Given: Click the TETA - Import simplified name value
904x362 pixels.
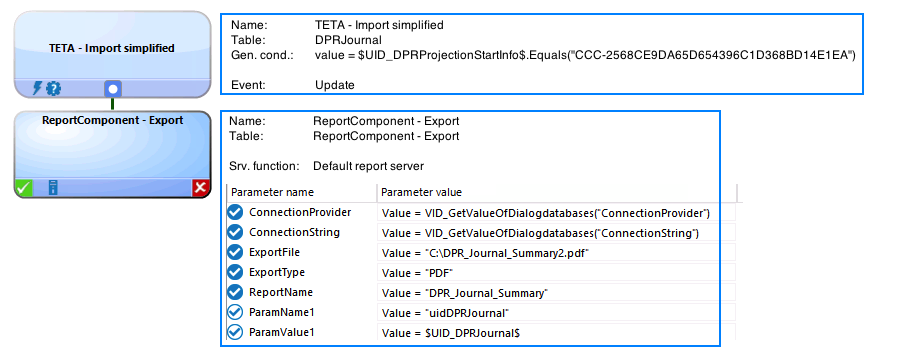Looking at the screenshot, I should click(x=379, y=25).
